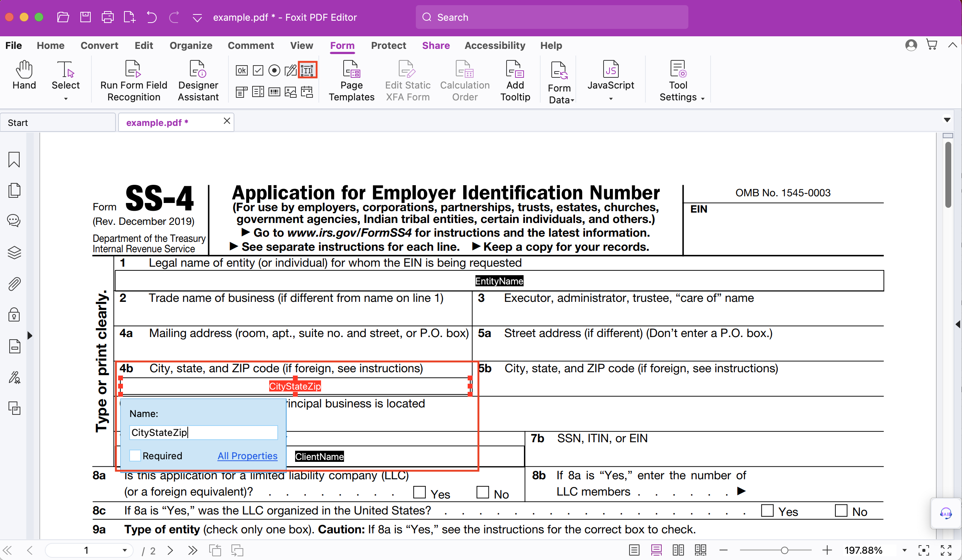Choose the Signature Field pen tool
Image resolution: width=962 pixels, height=560 pixels.
pyautogui.click(x=291, y=70)
